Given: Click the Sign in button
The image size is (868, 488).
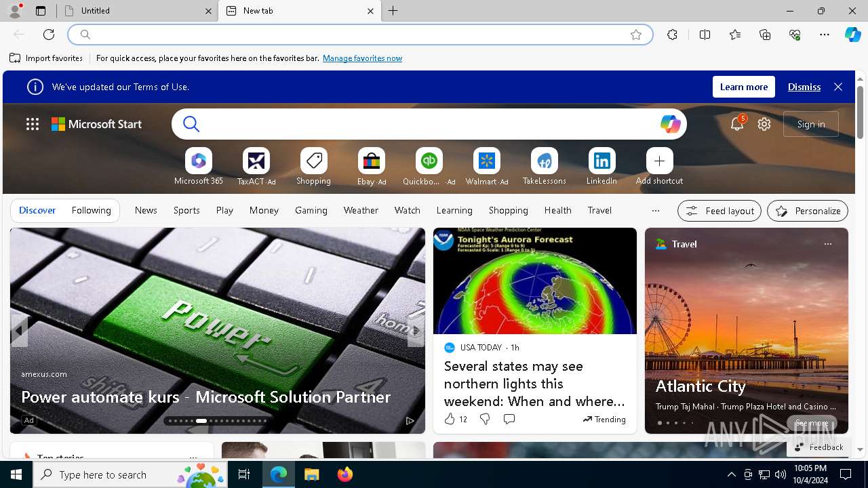Looking at the screenshot, I should [811, 124].
